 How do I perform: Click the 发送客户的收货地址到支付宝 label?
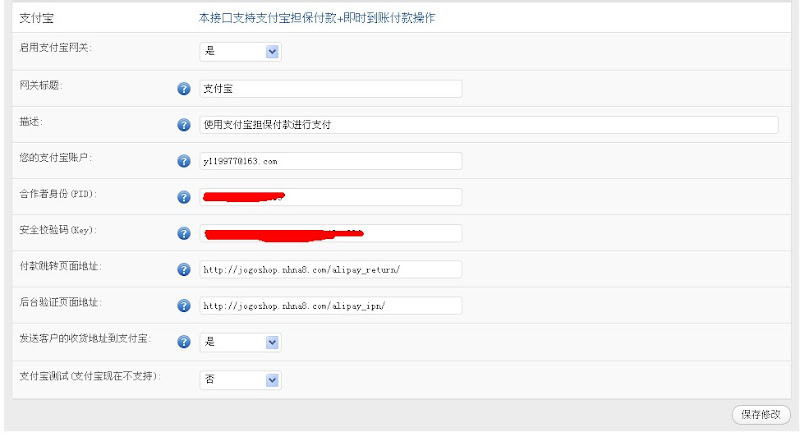click(85, 339)
